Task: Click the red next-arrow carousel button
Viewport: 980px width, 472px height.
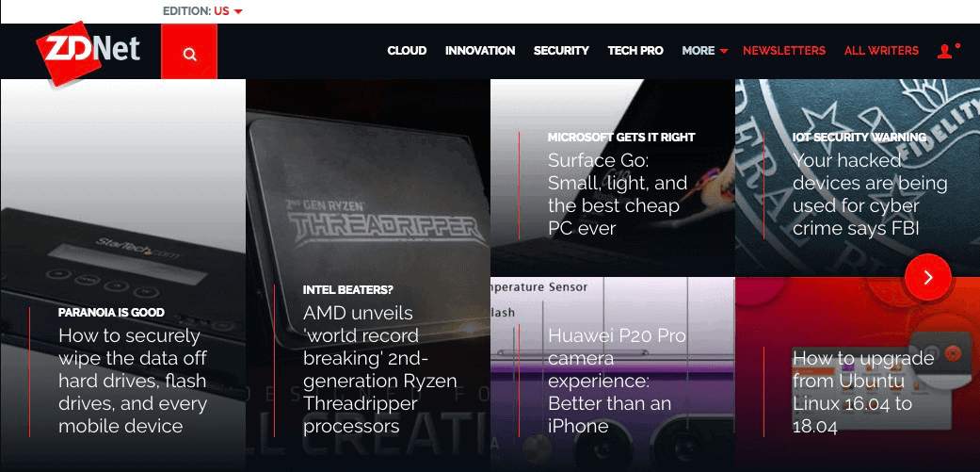Action: [928, 277]
